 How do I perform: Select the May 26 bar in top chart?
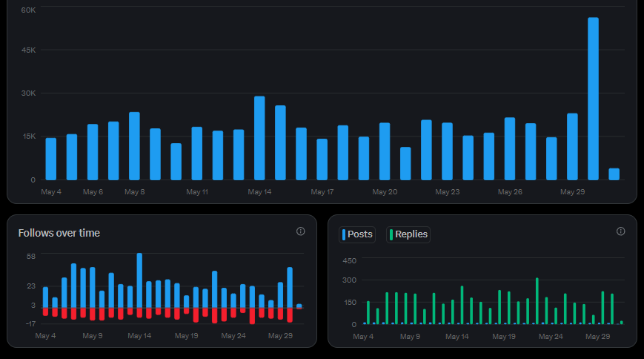[x=510, y=149]
